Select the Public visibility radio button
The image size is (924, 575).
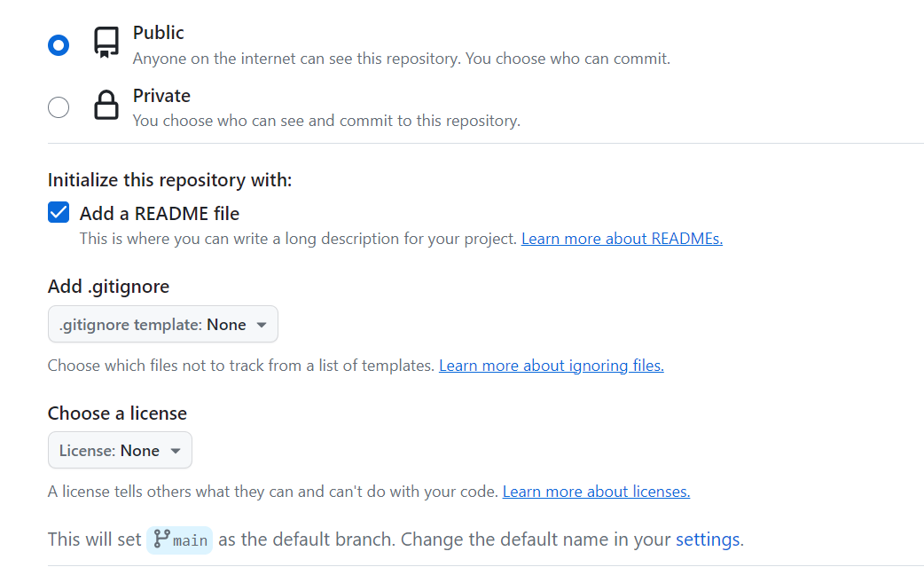(59, 45)
